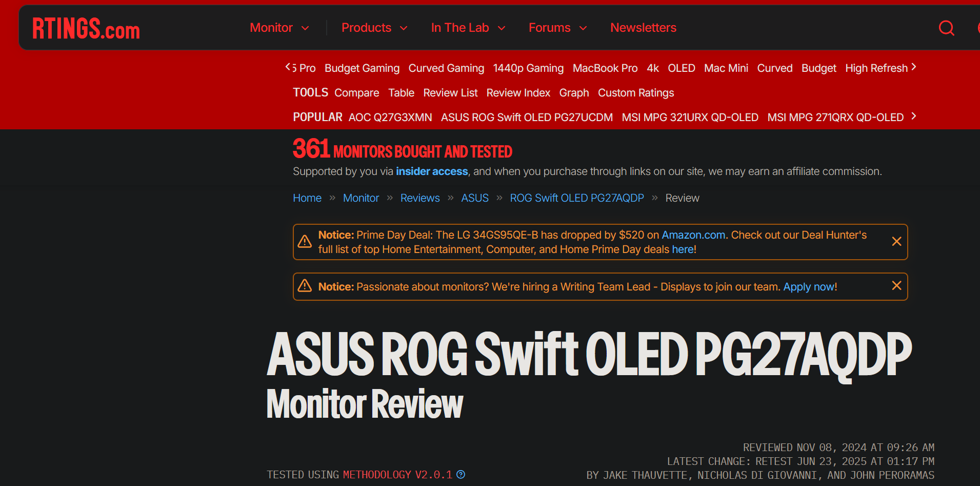
Task: Click the question mark beside Methodology V2.0.1
Action: [x=461, y=475]
